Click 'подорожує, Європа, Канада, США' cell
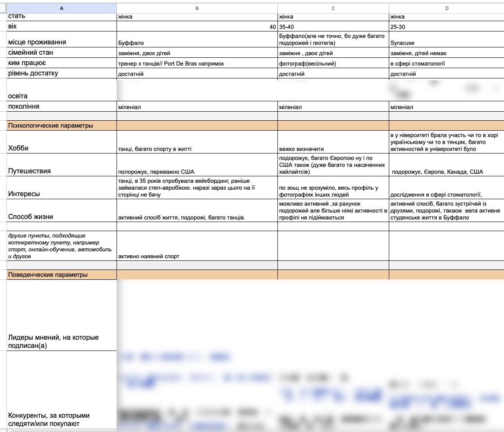The image size is (504, 432). [x=447, y=165]
